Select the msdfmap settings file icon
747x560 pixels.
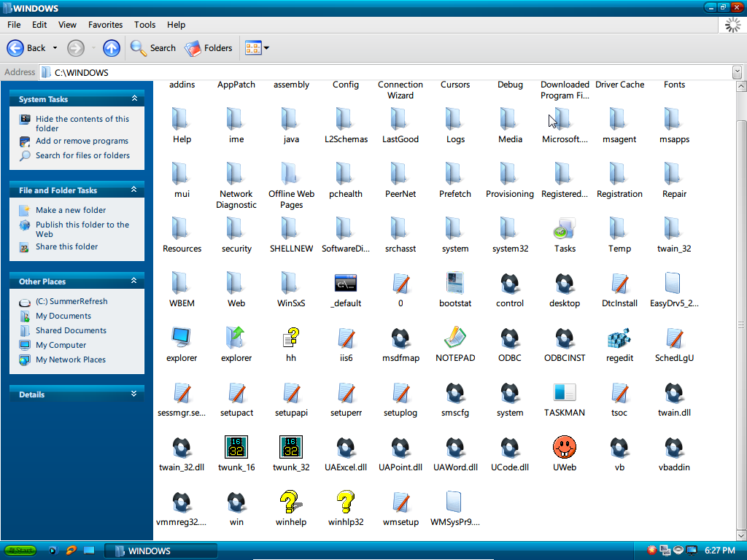(400, 338)
